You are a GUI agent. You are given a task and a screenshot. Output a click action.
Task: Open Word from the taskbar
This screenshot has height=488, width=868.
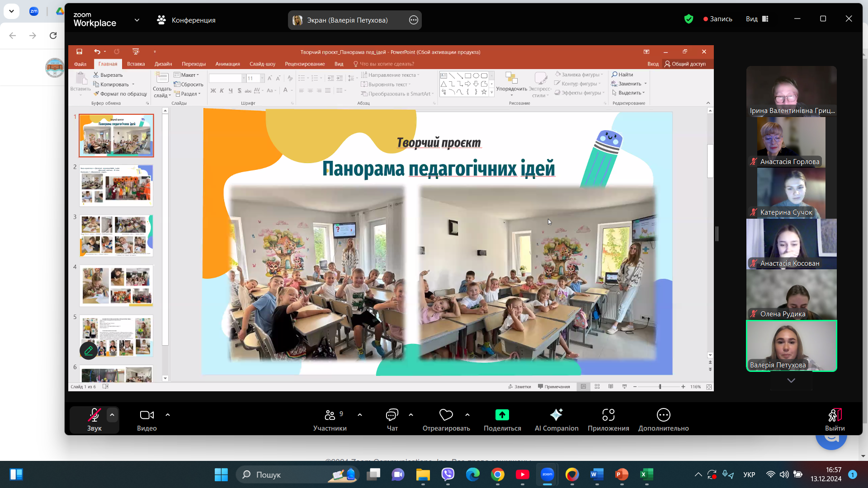(597, 474)
